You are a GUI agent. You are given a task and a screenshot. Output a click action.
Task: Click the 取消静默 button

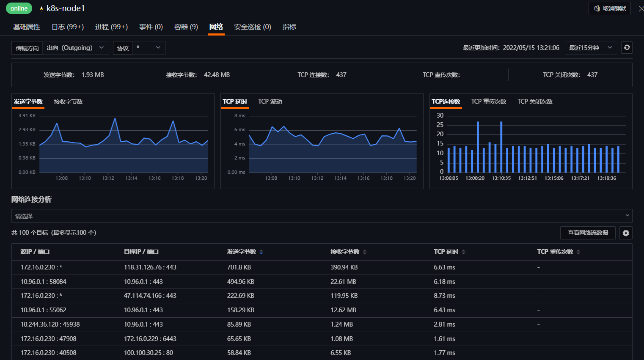[x=609, y=8]
